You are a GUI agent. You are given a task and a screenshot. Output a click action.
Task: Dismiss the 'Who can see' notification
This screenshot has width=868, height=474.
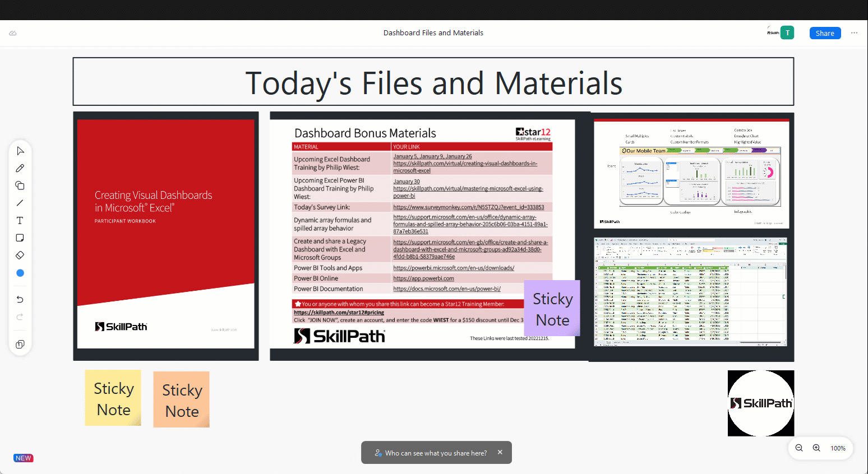click(500, 452)
